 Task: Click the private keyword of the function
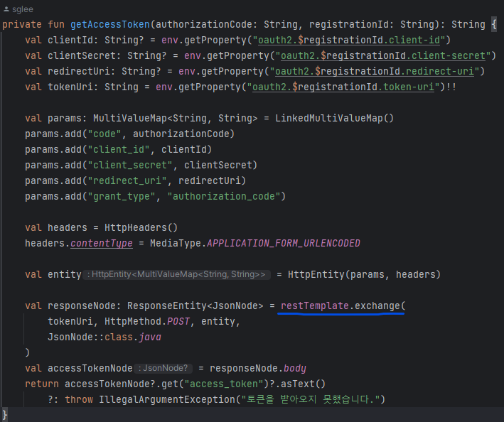click(22, 24)
